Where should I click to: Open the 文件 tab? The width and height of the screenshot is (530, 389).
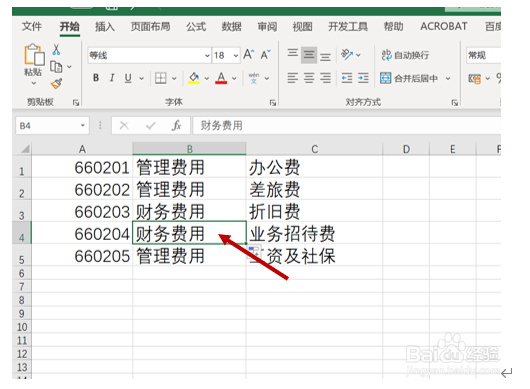32,26
